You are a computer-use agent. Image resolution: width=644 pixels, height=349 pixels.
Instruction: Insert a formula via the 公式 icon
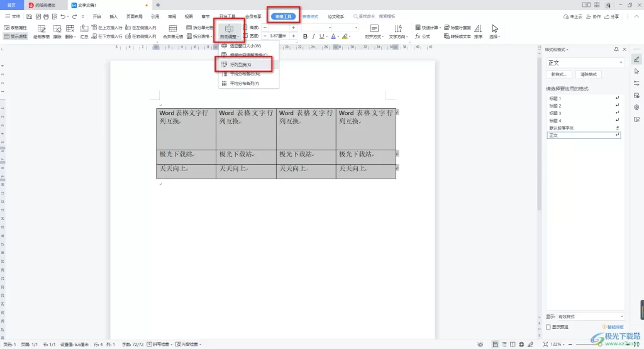point(423,36)
